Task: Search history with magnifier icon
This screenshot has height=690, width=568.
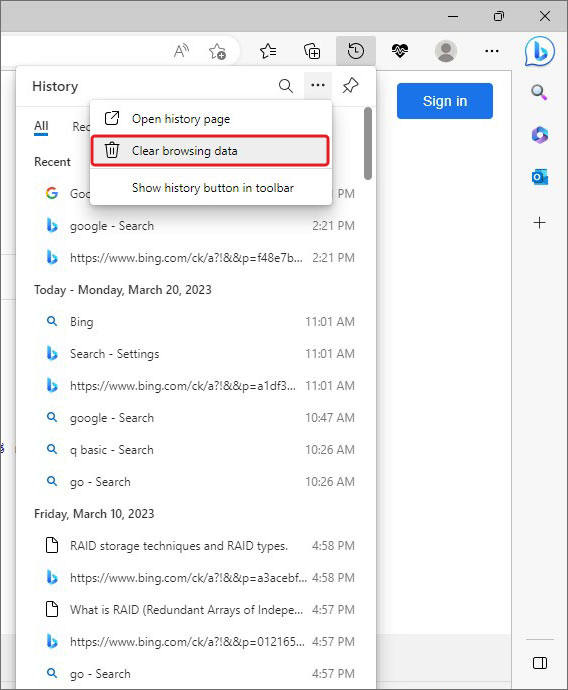Action: pyautogui.click(x=286, y=85)
